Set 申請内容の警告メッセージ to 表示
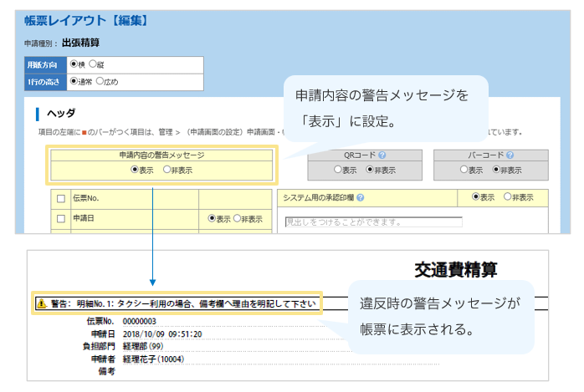Image resolution: width=584 pixels, height=392 pixels. (135, 170)
